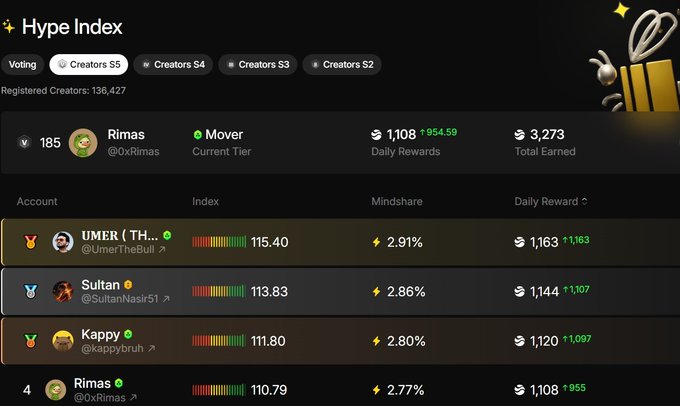
Task: Click the mindshare value 2.86%
Action: [406, 291]
